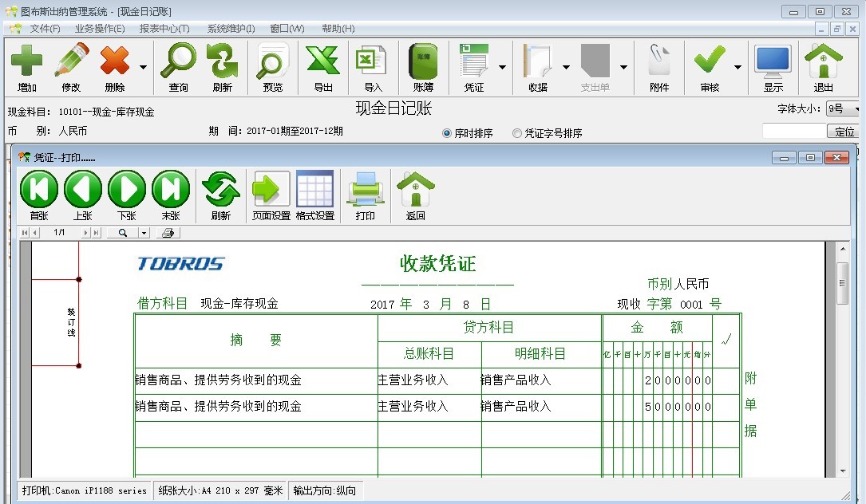The image size is (866, 504).
Task: Click preview last page arrow button
Action: pos(96,233)
